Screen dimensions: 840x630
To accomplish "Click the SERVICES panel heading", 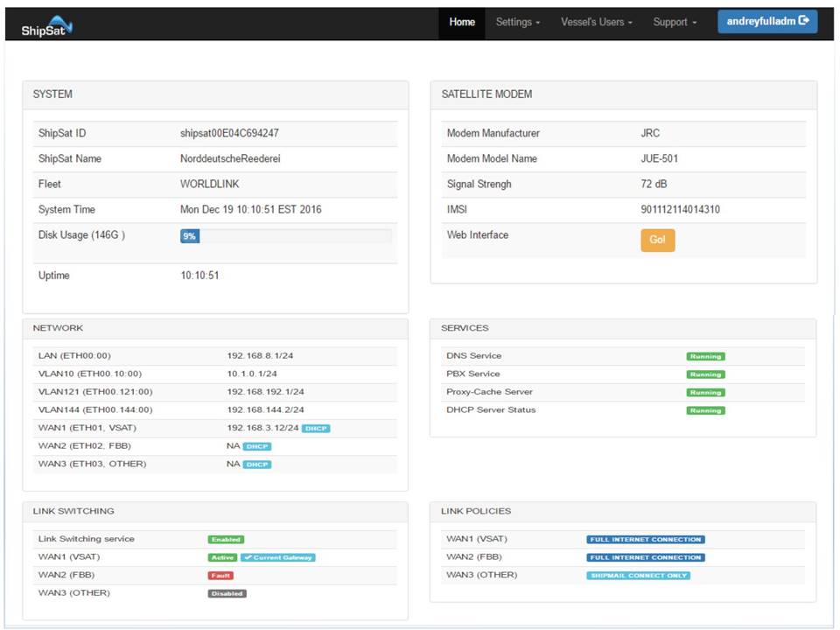I will tap(465, 328).
